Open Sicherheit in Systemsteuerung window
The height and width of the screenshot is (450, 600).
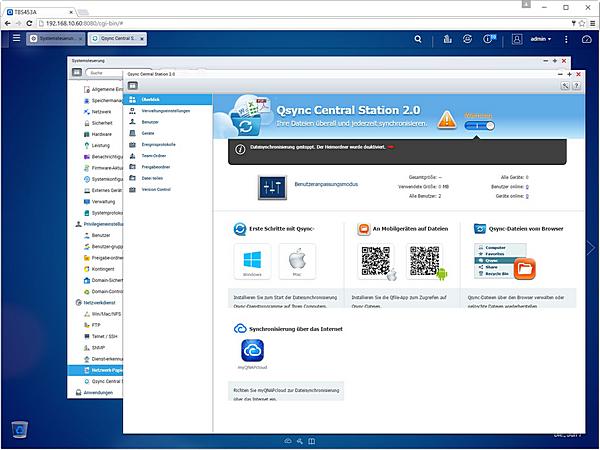pyautogui.click(x=102, y=123)
